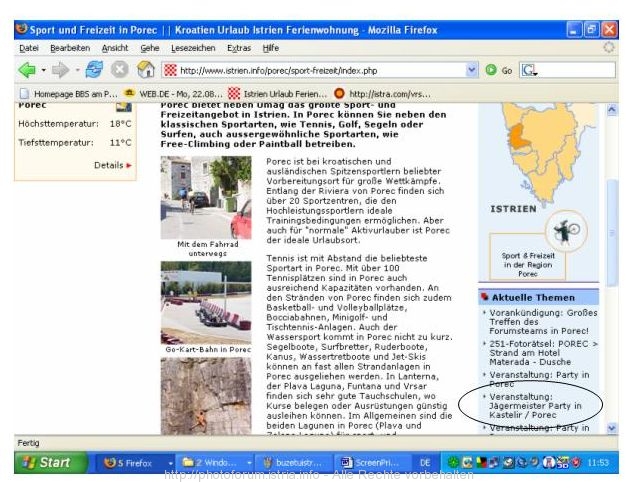Screen dimensions: 637x489
Task: Open the Forward history dropdown arrow
Action: 77,70
